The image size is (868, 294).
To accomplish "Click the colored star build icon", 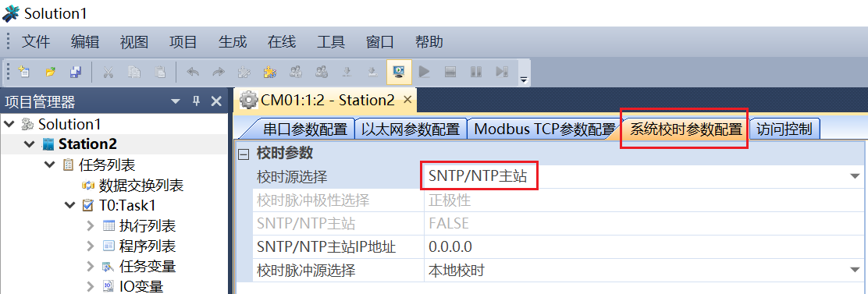I will 269,71.
